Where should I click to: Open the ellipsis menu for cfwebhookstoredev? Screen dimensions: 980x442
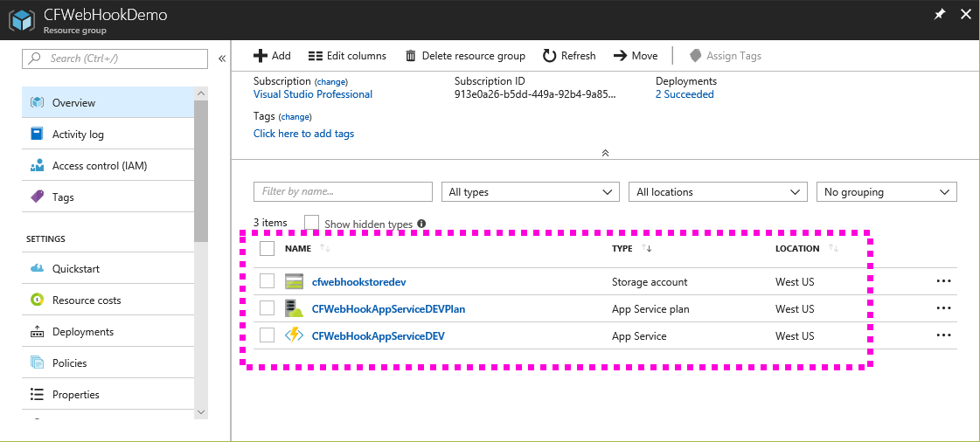(943, 281)
